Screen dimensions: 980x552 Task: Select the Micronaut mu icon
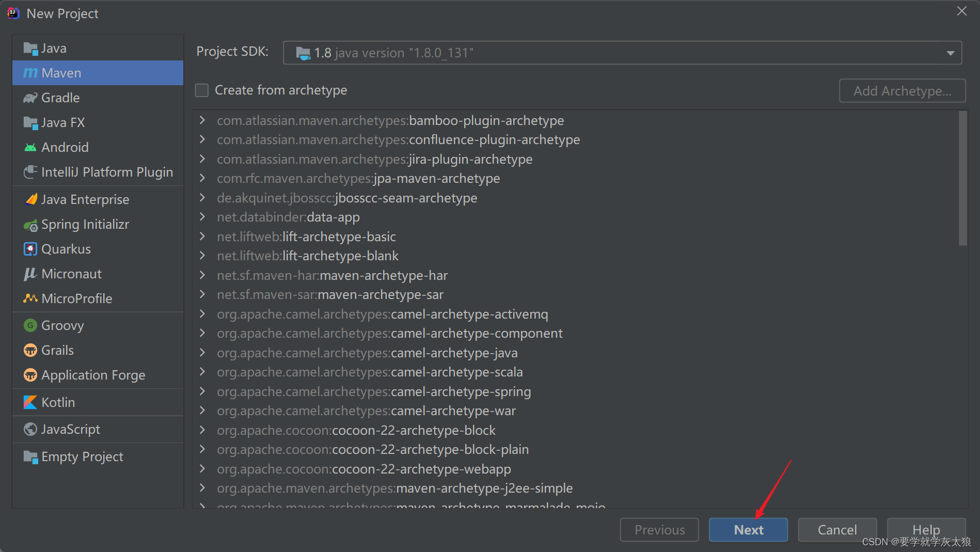[30, 274]
